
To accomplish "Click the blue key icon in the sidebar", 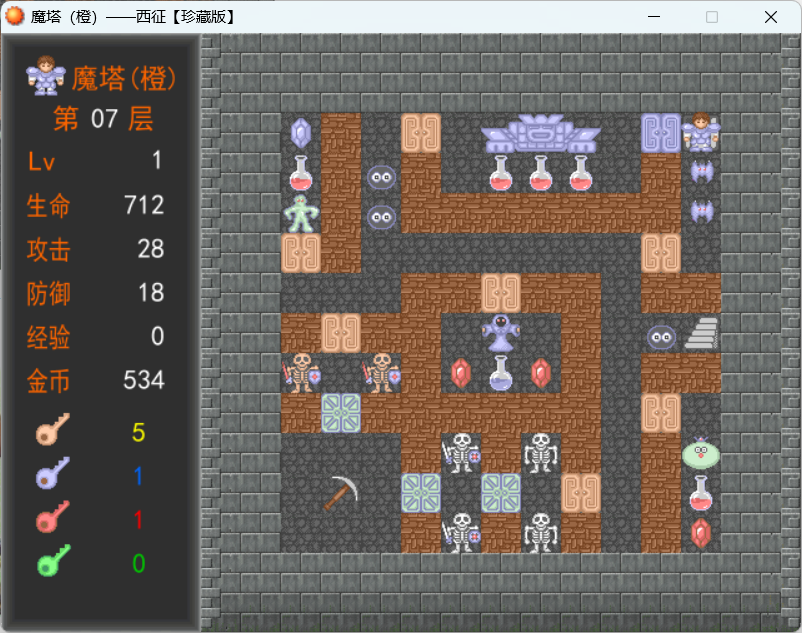I will coord(53,473).
